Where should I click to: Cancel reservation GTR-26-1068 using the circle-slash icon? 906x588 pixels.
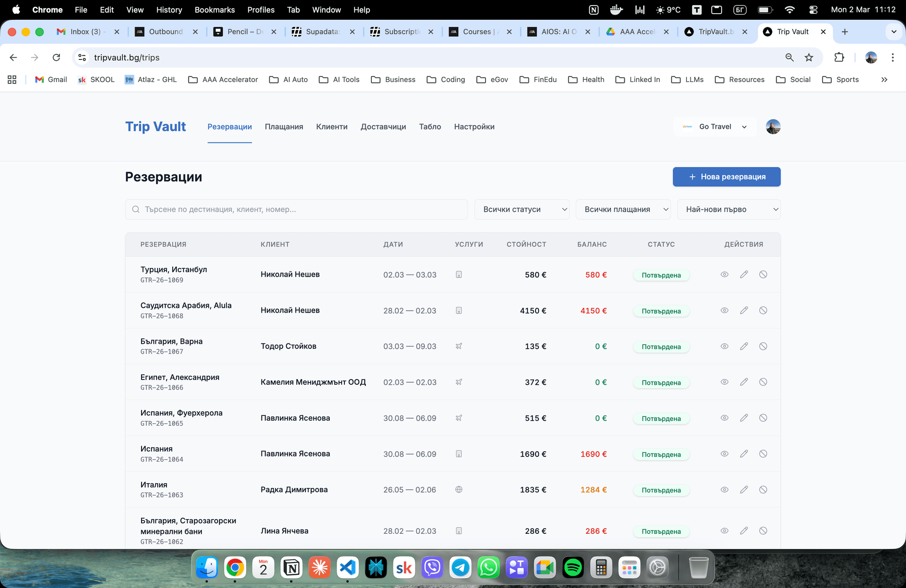tap(763, 310)
